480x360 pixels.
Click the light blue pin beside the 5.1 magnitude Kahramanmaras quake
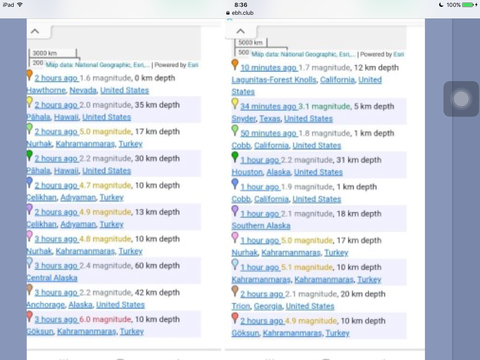[x=235, y=264]
